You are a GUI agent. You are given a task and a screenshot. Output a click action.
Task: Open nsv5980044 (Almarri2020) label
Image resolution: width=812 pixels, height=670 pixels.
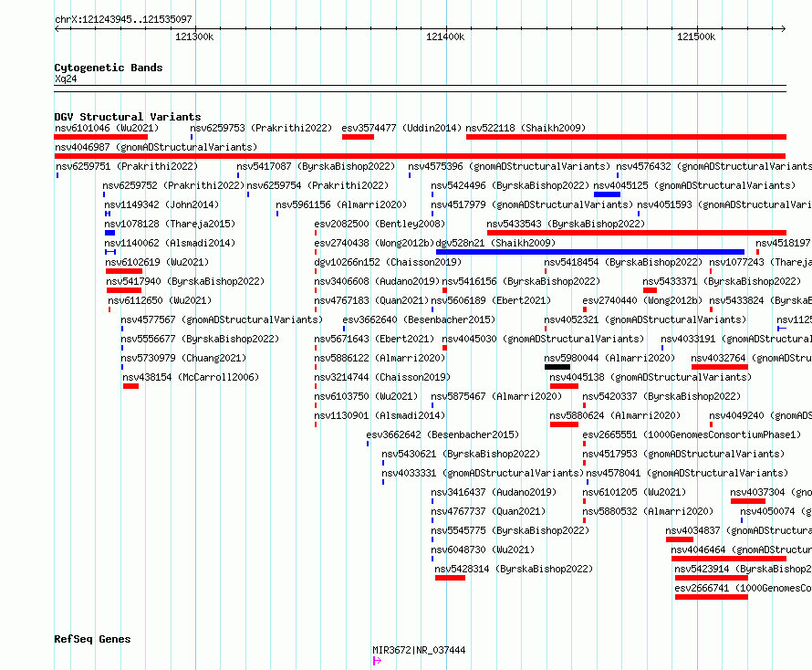(609, 358)
